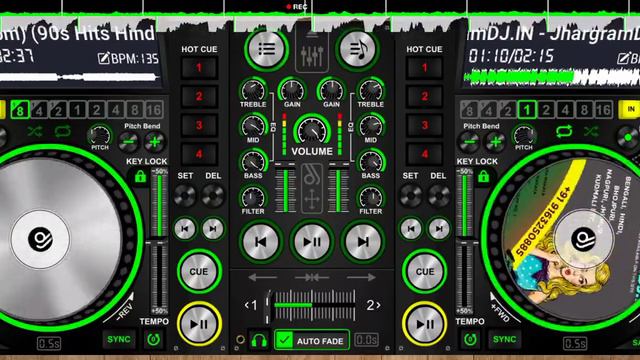Screen dimensions: 640x360
Task: Click the center previous track button
Action: [261, 242]
